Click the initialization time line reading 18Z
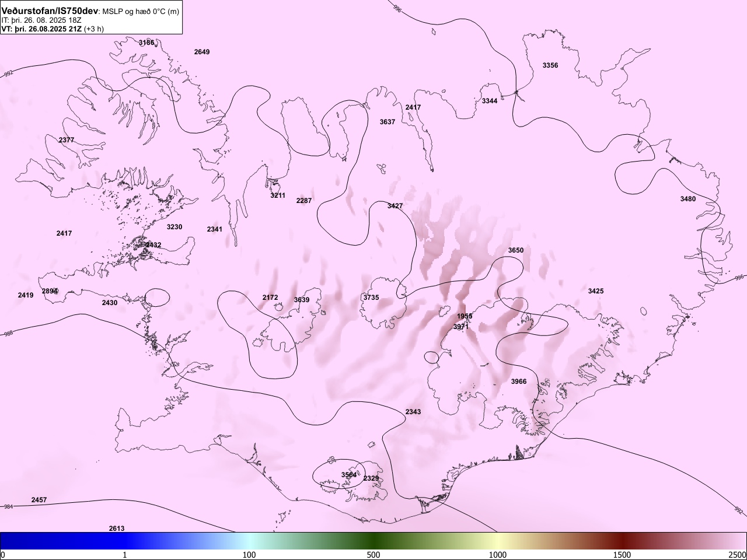The height and width of the screenshot is (560, 747). coord(41,20)
